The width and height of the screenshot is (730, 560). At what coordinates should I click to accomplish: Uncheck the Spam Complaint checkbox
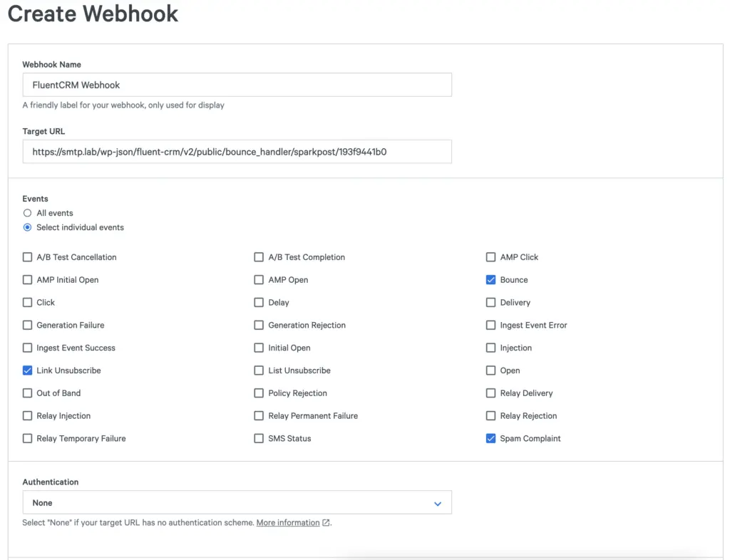(490, 439)
